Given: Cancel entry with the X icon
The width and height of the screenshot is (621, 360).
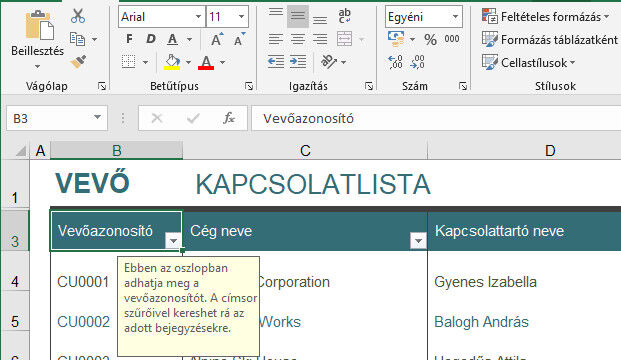Looking at the screenshot, I should tap(157, 118).
